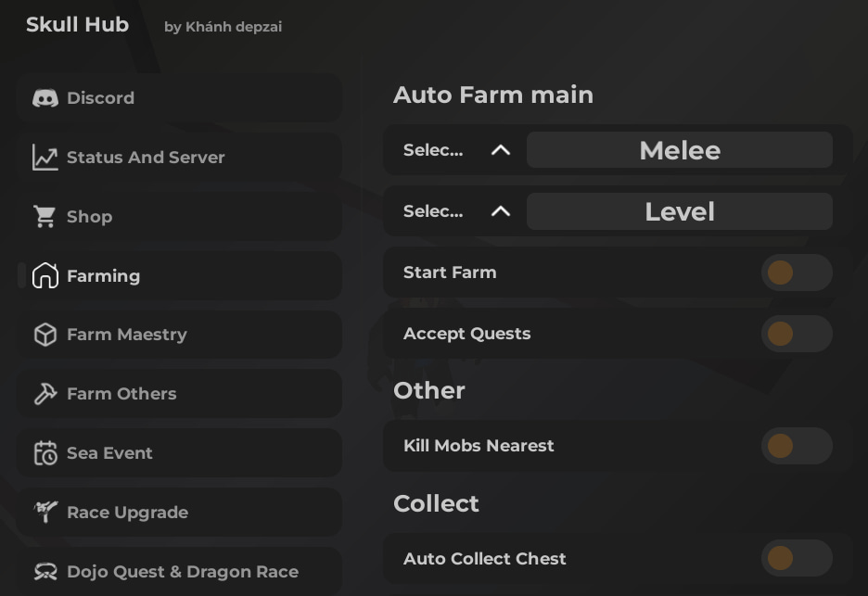Click the Kill Mobs Nearest label
This screenshot has height=596, width=868.
click(479, 446)
